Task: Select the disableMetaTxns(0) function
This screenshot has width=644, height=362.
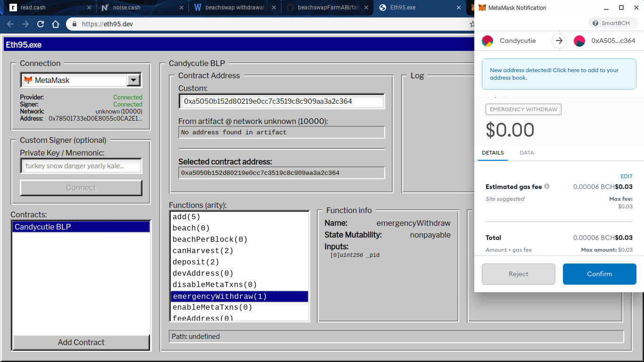Action: pyautogui.click(x=239, y=285)
